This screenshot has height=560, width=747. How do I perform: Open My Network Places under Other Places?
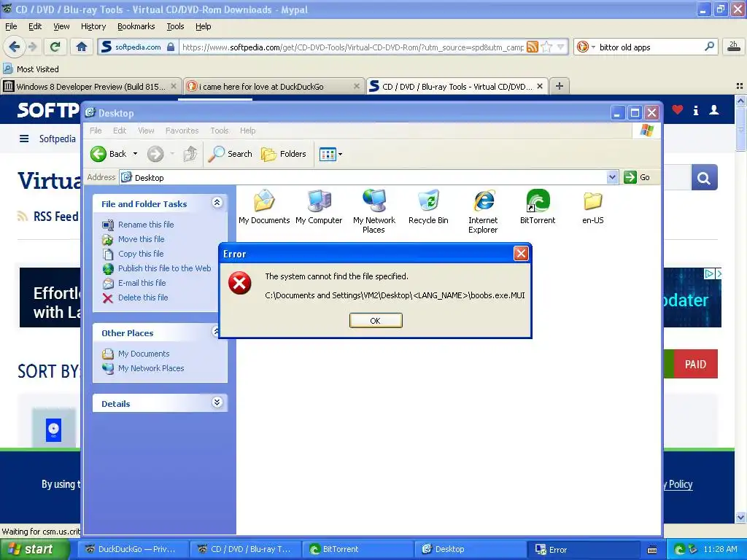[x=151, y=368]
